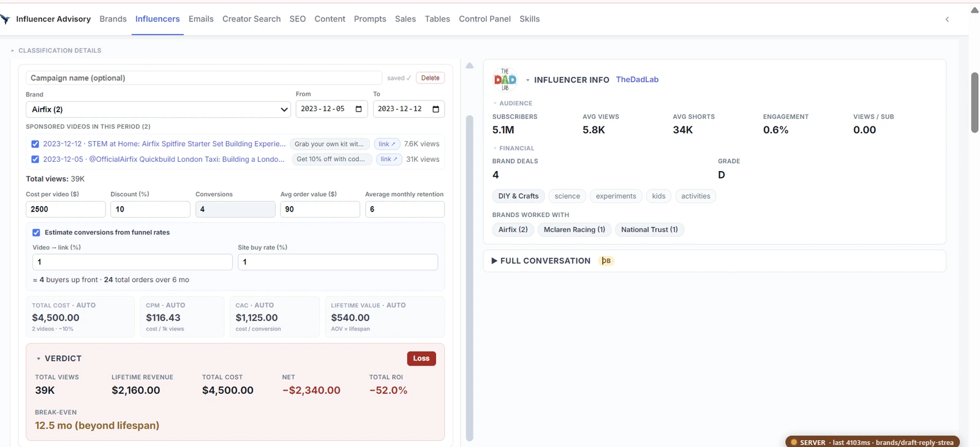The image size is (980, 447).
Task: Click the From date field 2023-12-05
Action: (331, 109)
